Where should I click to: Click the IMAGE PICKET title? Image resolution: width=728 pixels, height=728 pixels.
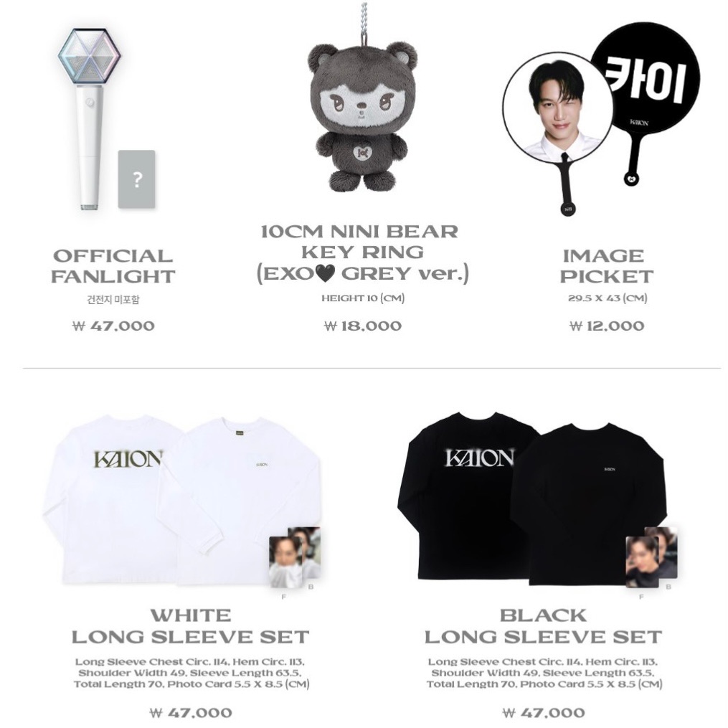[606, 266]
